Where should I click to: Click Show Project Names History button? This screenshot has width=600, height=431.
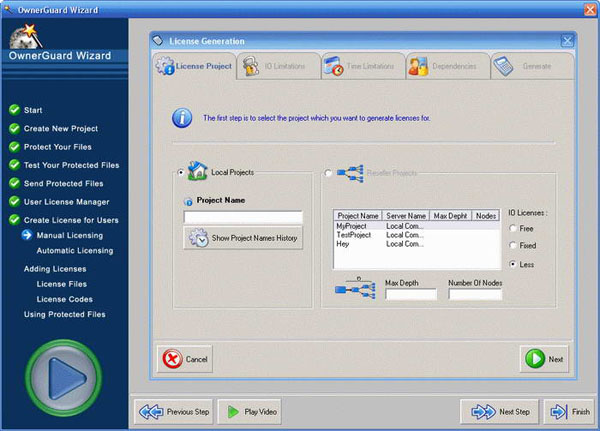(243, 239)
